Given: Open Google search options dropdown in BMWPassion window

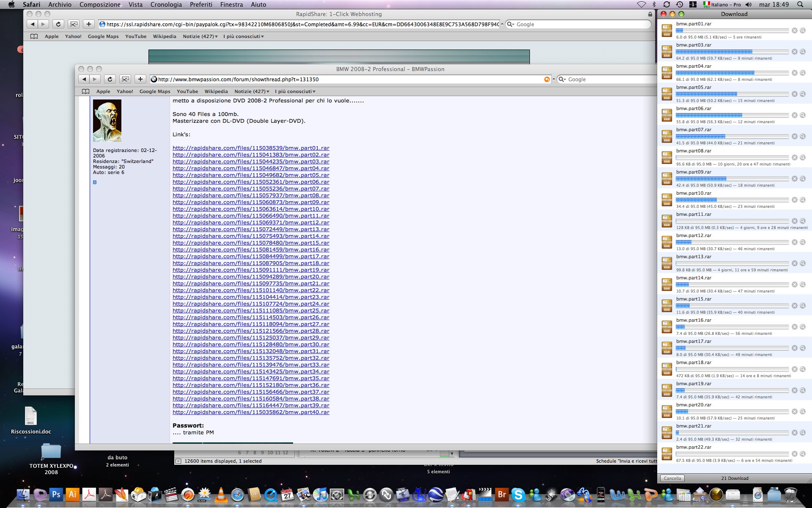Looking at the screenshot, I should click(x=562, y=79).
